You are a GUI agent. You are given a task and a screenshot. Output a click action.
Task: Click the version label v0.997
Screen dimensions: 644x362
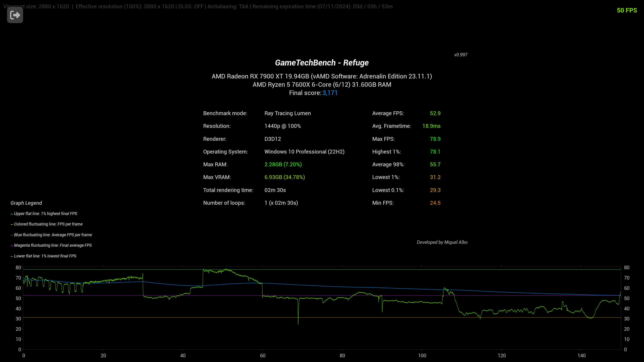pos(460,55)
